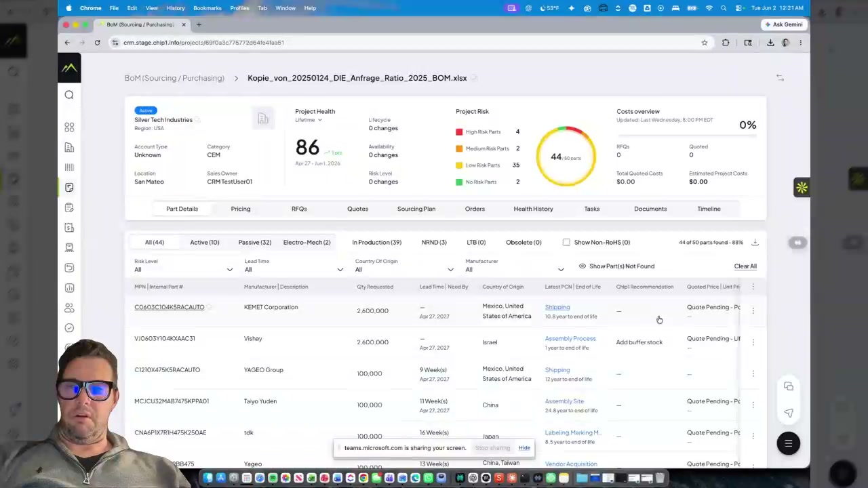
Task: Click the company building placeholder icon
Action: 263,119
